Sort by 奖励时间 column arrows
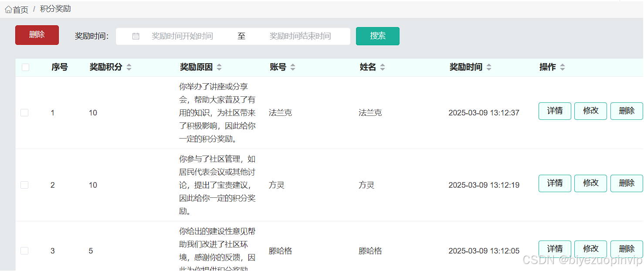 click(x=489, y=67)
